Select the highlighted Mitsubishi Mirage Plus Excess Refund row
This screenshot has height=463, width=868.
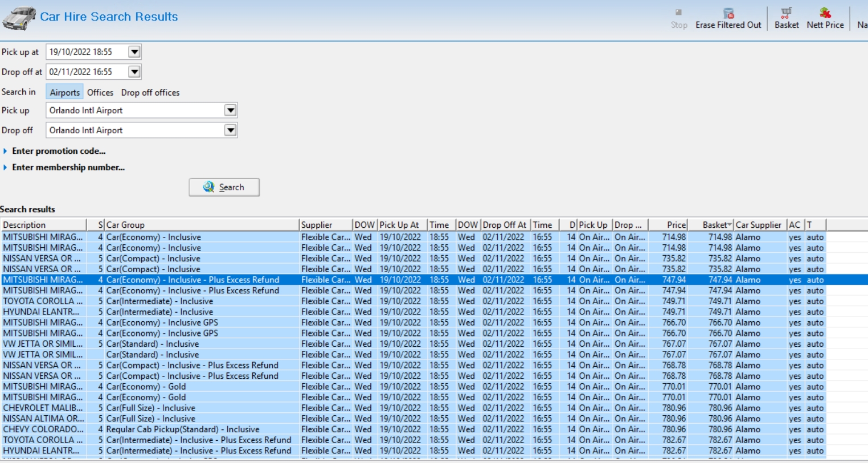[x=434, y=280]
